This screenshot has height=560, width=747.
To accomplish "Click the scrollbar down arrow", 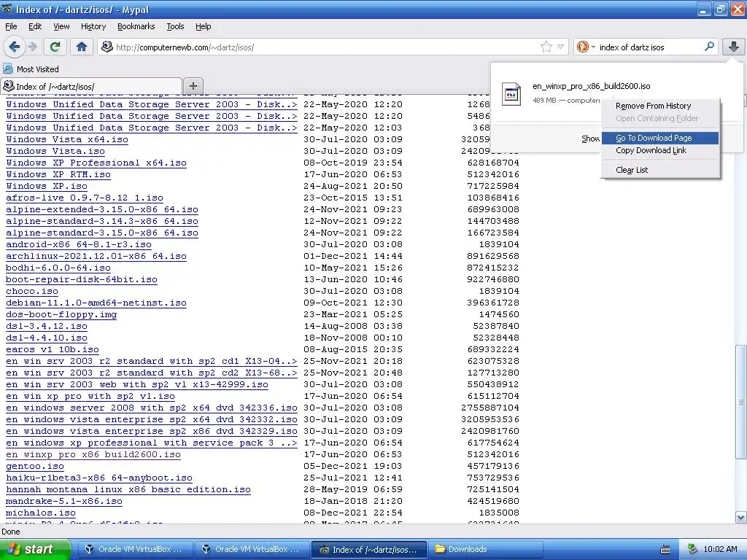I will click(x=741, y=517).
